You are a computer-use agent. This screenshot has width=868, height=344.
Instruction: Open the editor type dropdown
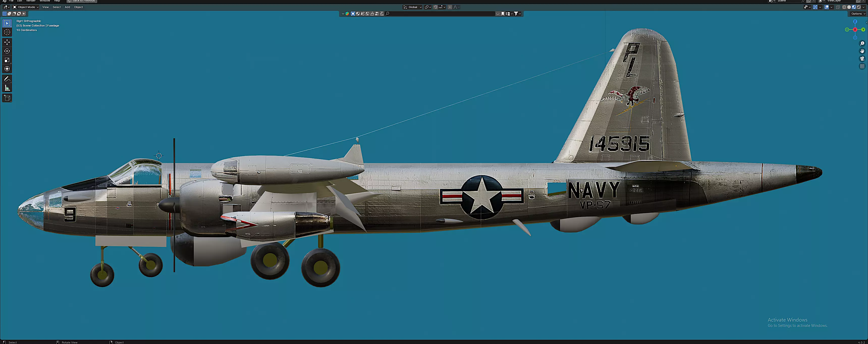6,7
